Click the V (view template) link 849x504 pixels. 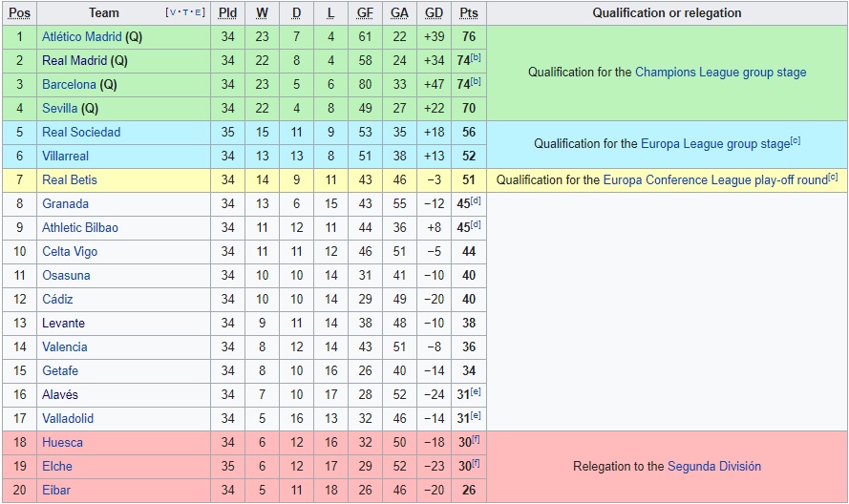tap(172, 12)
